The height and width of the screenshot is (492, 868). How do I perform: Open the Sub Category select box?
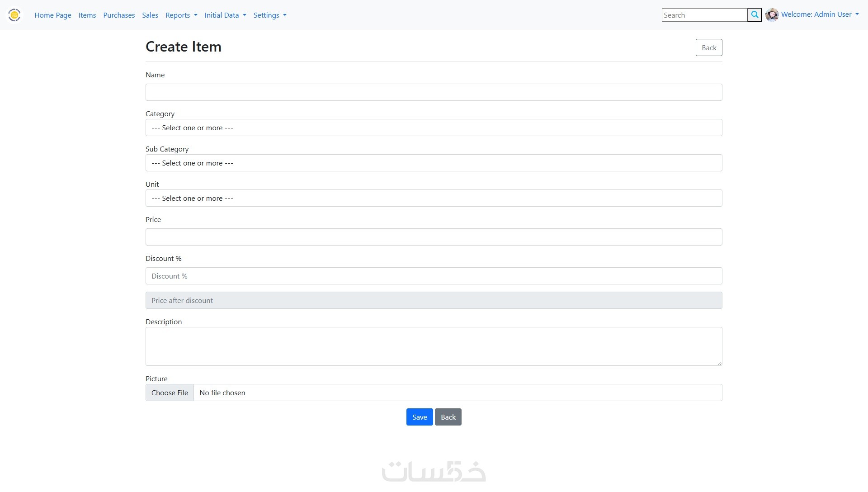tap(434, 163)
